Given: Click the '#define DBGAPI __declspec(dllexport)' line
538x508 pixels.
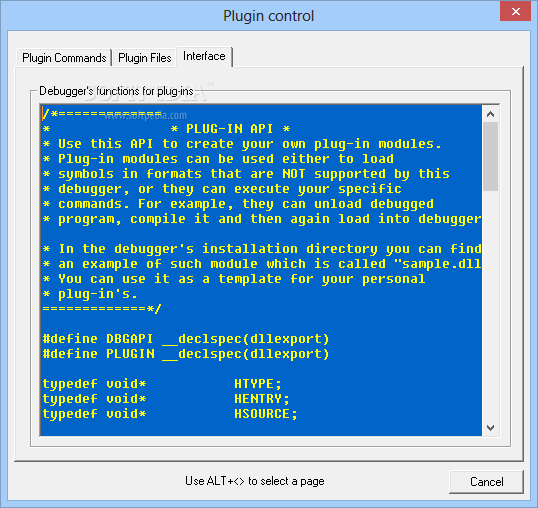Looking at the screenshot, I should tap(186, 339).
